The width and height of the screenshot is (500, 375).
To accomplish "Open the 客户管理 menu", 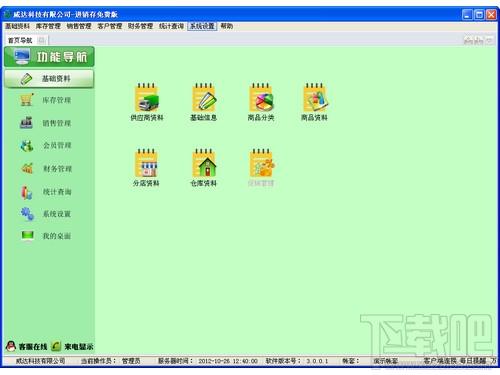I will coord(109,26).
